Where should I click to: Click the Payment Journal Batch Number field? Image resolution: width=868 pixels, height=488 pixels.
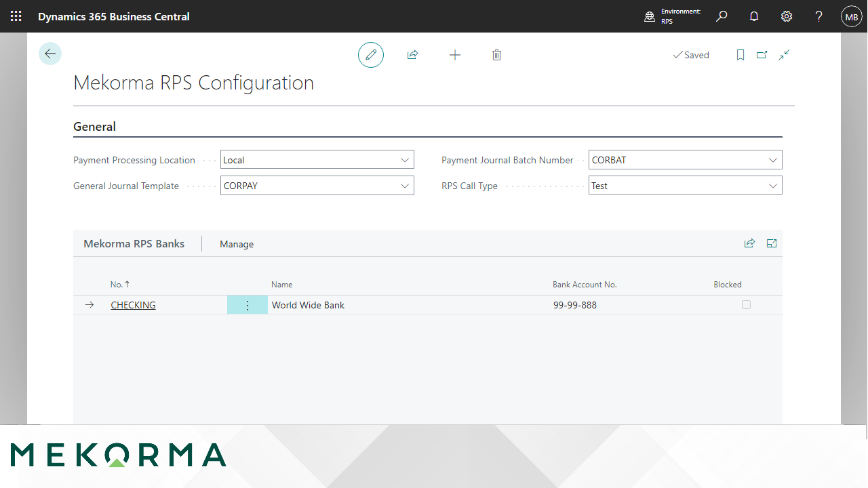click(686, 160)
